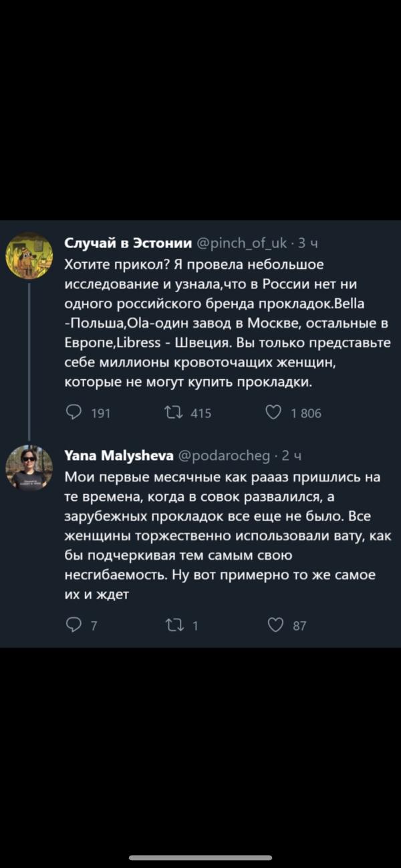This screenshot has height=868, width=401.
Task: Click the Yana Malysheva display name
Action: pos(119,455)
